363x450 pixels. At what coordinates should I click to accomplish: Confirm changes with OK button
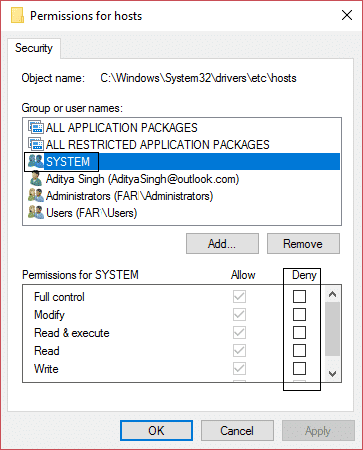tap(156, 430)
